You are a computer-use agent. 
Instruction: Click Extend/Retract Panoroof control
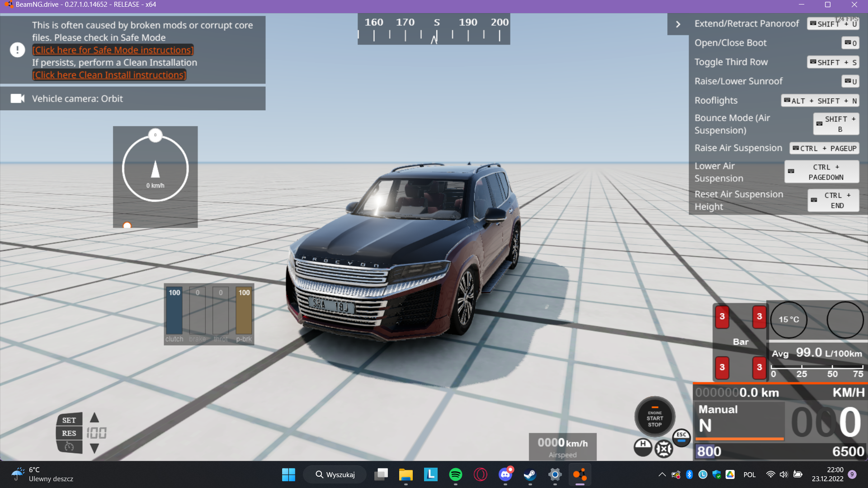(776, 23)
